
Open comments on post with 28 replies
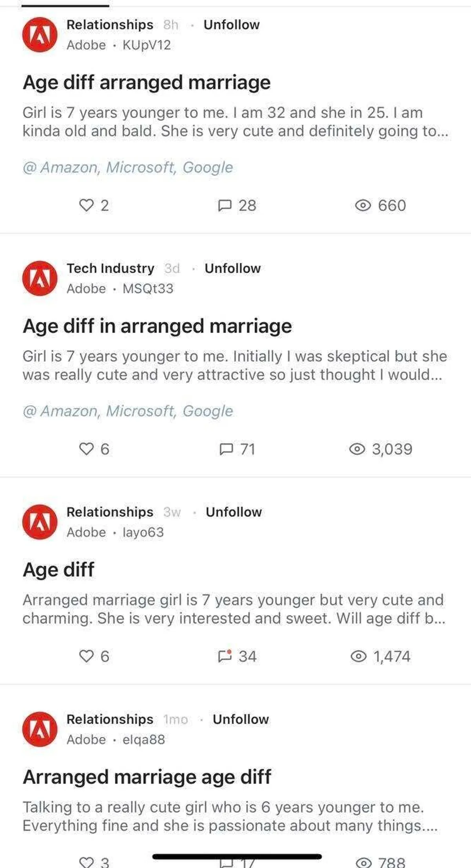(x=237, y=205)
